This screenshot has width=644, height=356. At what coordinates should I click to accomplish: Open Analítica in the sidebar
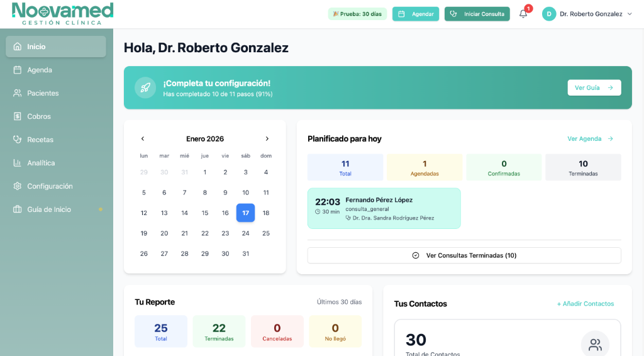point(56,163)
